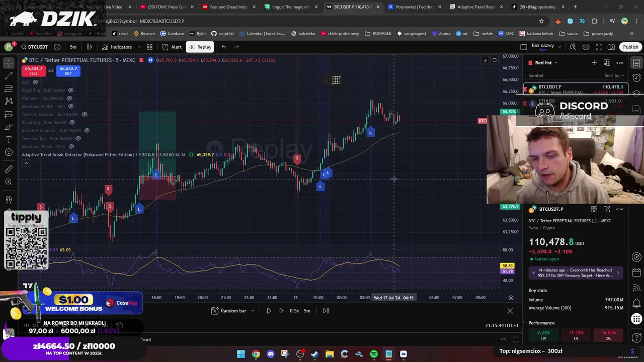Open the BTCUSDT symbol search field
The height and width of the screenshot is (362, 644).
point(34,47)
